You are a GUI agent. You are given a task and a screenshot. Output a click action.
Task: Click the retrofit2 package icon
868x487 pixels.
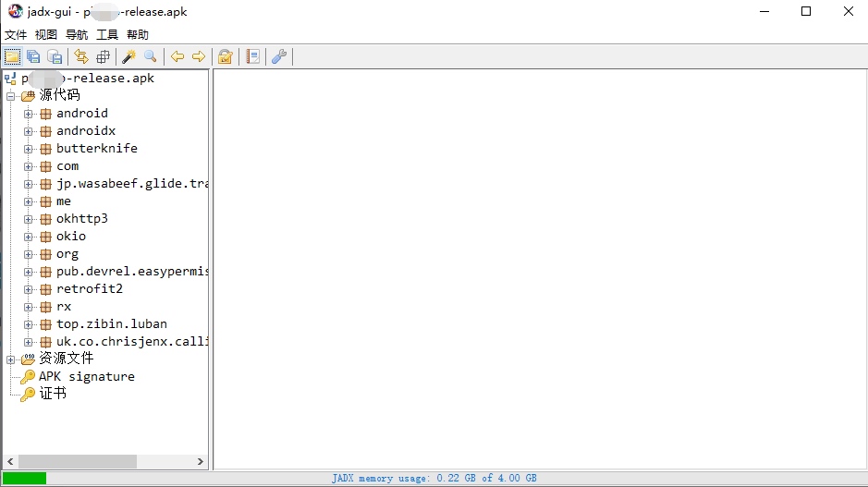coord(46,289)
